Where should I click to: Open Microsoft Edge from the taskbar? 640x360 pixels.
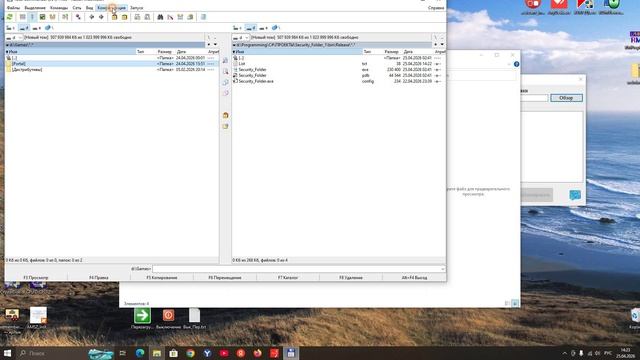pos(140,353)
